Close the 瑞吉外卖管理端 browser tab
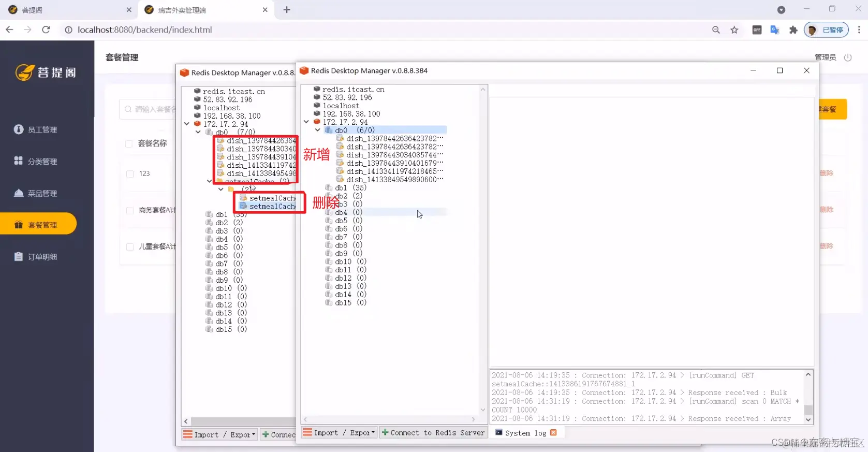 coord(265,10)
